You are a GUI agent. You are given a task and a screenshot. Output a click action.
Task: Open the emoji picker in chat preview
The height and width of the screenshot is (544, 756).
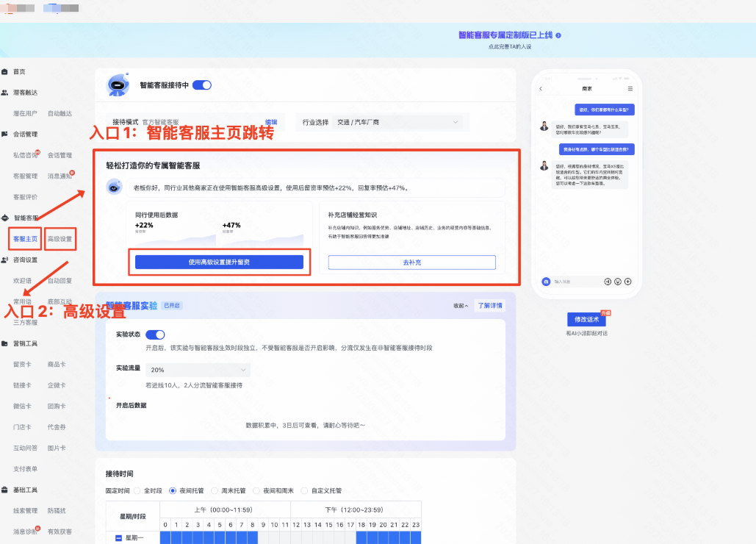[618, 281]
